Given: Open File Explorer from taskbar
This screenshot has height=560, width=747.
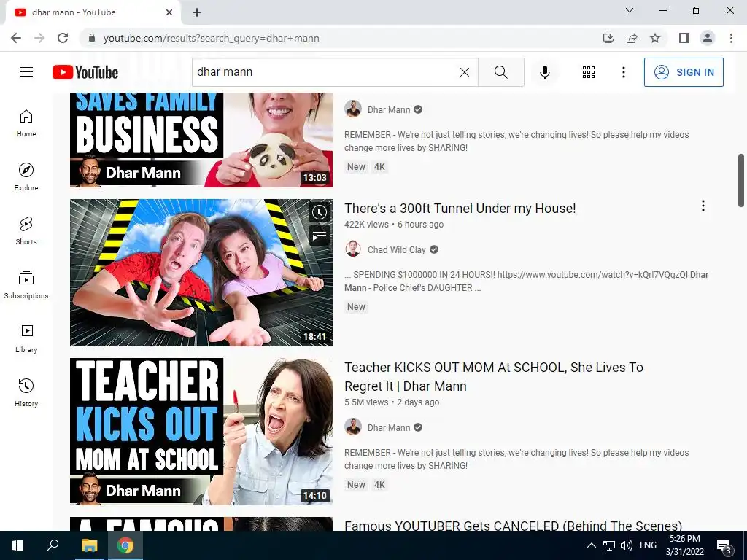Looking at the screenshot, I should [89, 545].
